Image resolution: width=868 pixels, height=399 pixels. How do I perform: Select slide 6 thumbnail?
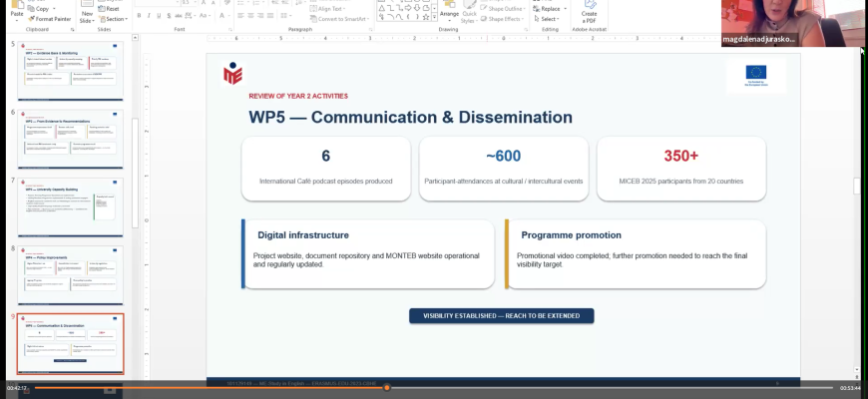[x=70, y=139]
